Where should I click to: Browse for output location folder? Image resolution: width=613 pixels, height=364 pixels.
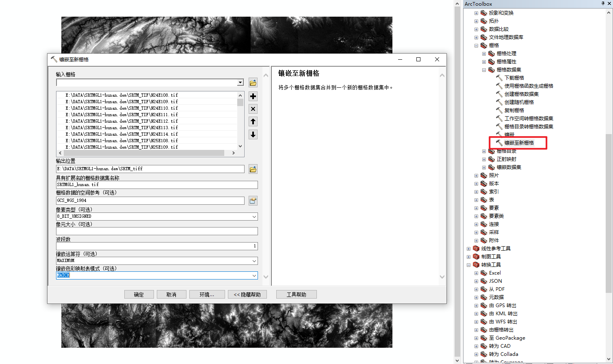253,169
